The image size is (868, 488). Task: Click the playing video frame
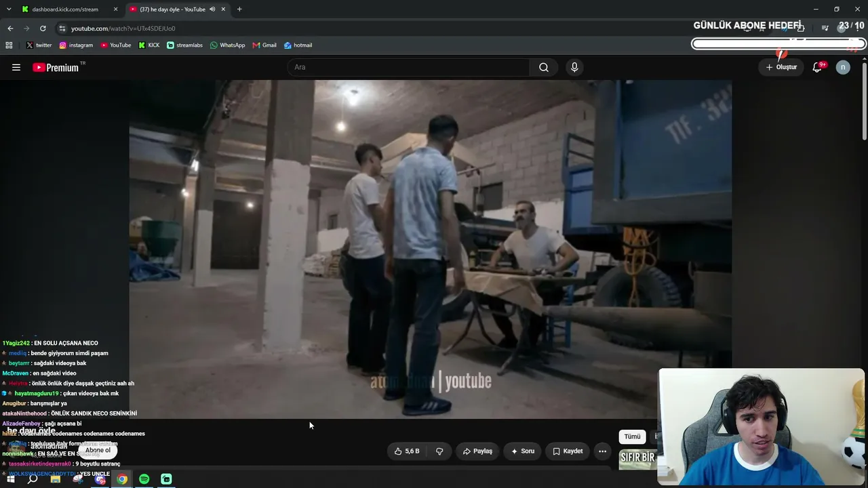point(430,249)
